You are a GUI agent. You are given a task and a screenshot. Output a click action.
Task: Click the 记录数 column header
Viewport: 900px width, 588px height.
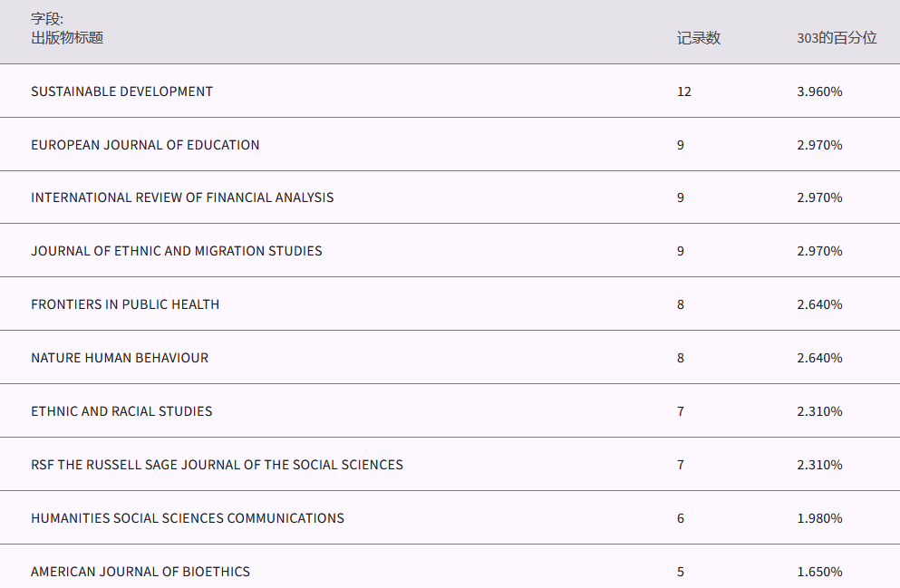(x=699, y=38)
